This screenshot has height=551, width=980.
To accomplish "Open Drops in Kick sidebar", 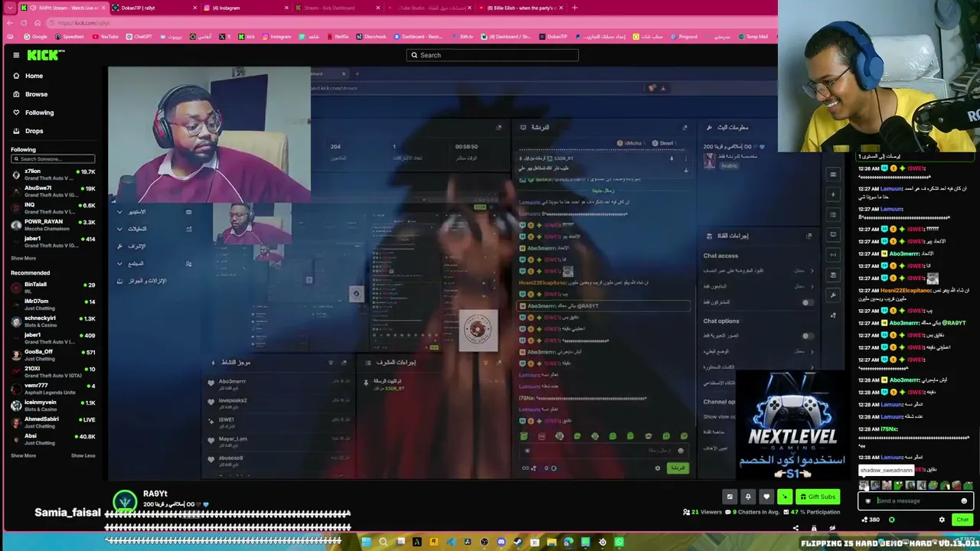I will [34, 131].
